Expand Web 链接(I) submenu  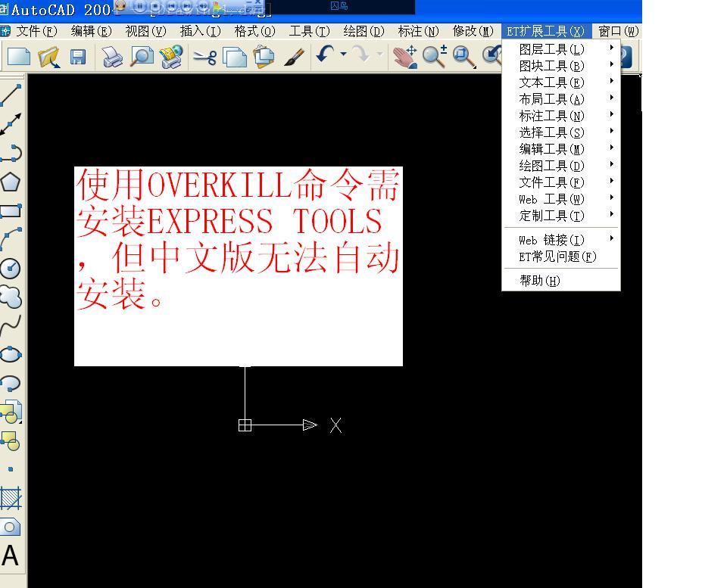[561, 240]
